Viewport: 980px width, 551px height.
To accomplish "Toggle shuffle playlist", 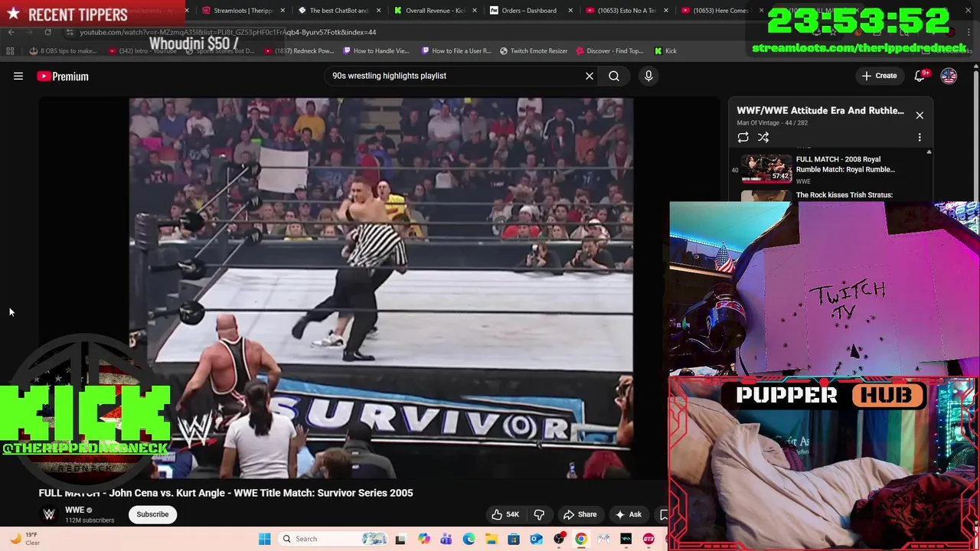I will click(x=763, y=137).
